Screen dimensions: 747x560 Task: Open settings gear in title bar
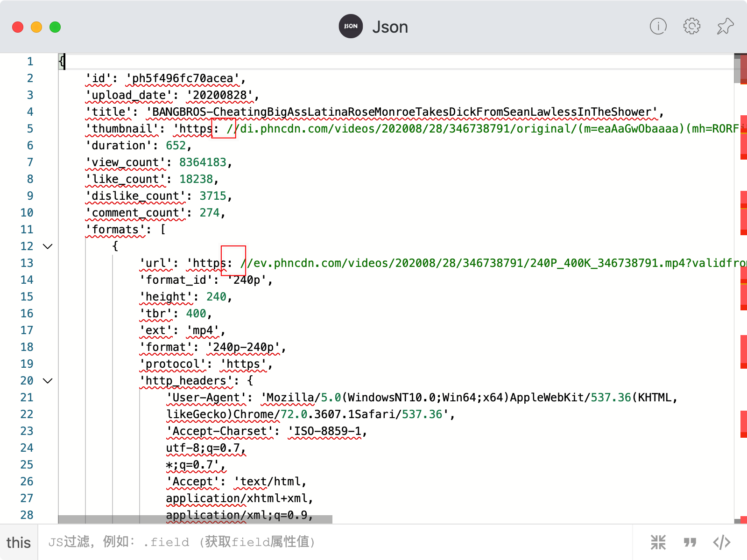tap(692, 27)
